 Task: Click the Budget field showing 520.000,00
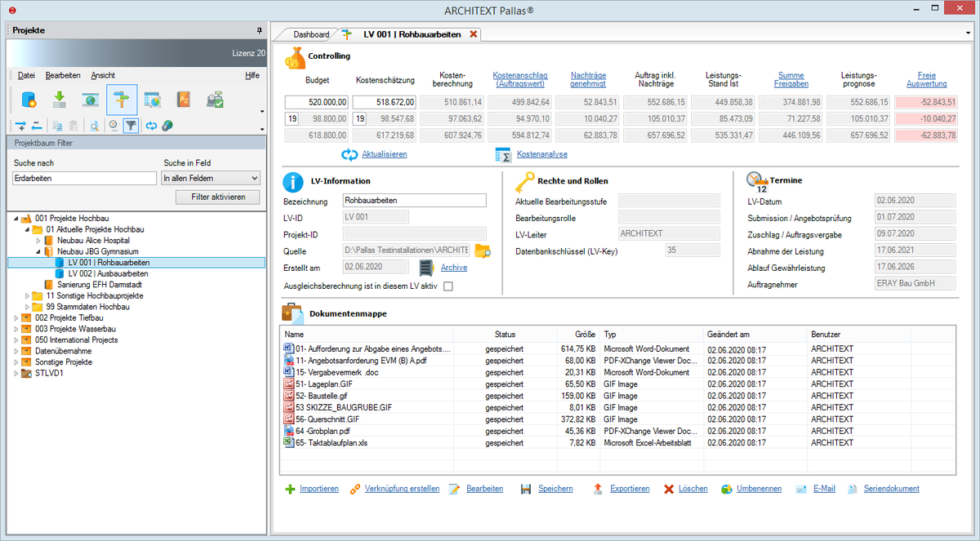(317, 102)
